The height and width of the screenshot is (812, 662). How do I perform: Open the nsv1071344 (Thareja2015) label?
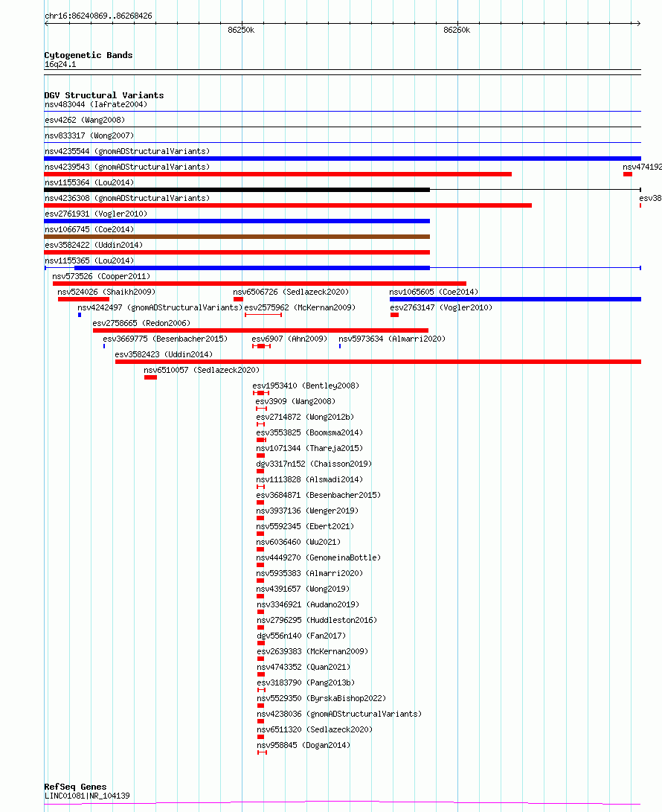[309, 449]
